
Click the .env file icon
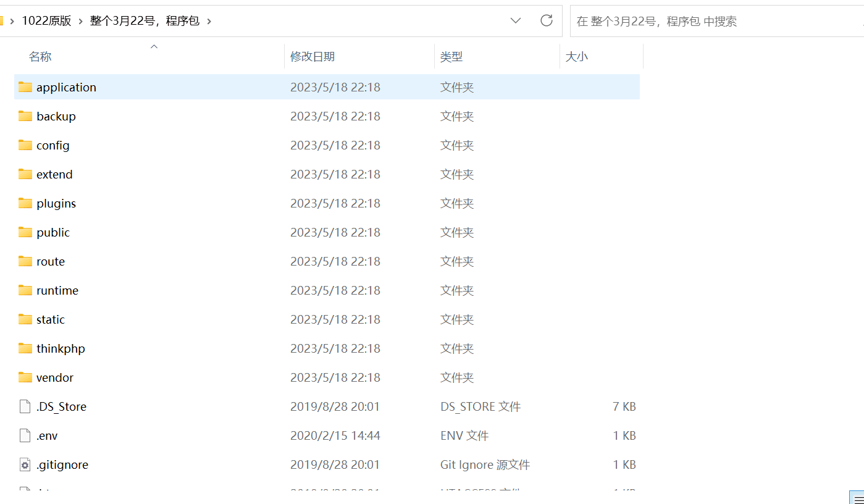coord(25,435)
